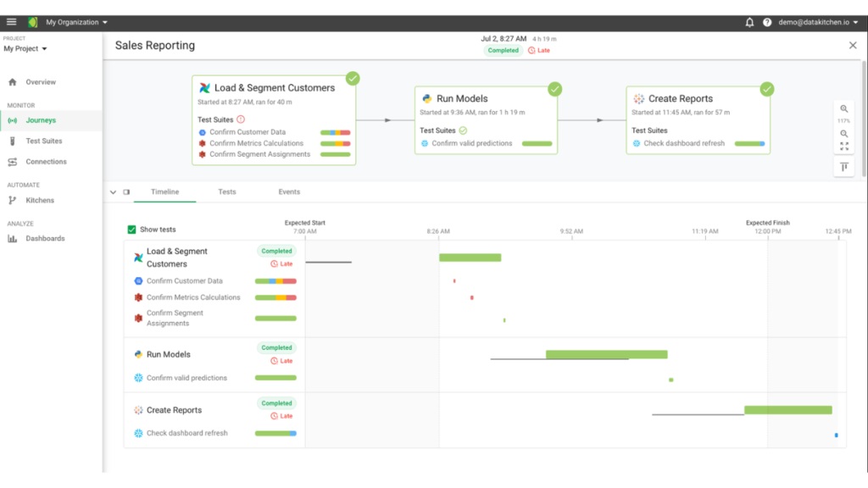868x488 pixels.
Task: Toggle the side panel layout icon
Action: click(x=126, y=192)
